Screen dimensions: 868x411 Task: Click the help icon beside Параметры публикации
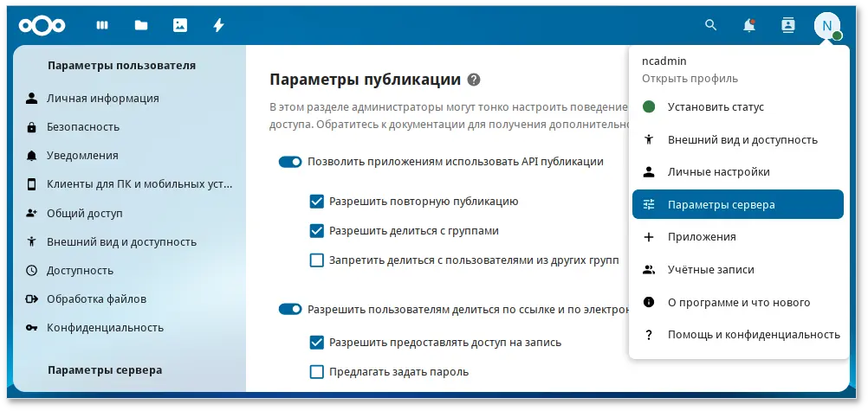[473, 80]
